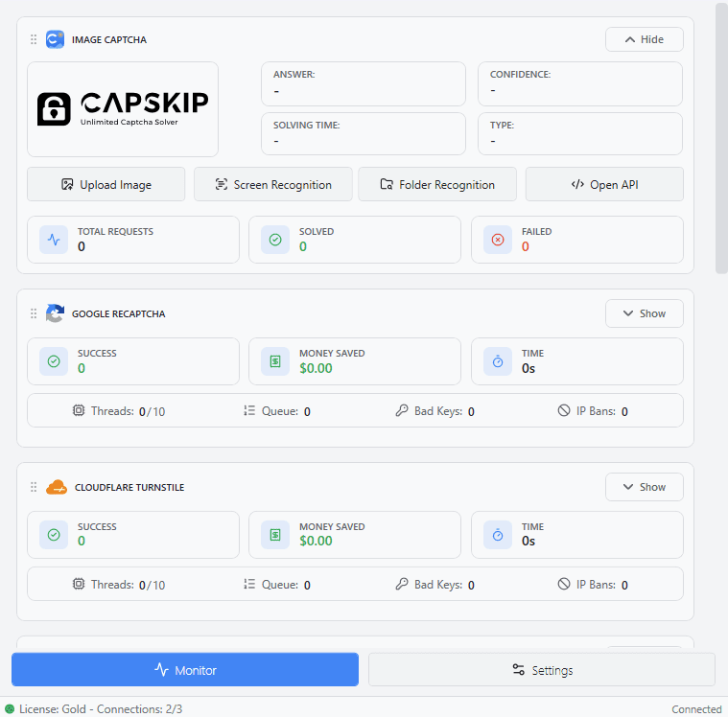This screenshot has width=728, height=717.
Task: Click Cloudflare Turnstile '$0.00' money saved value
Action: point(316,542)
